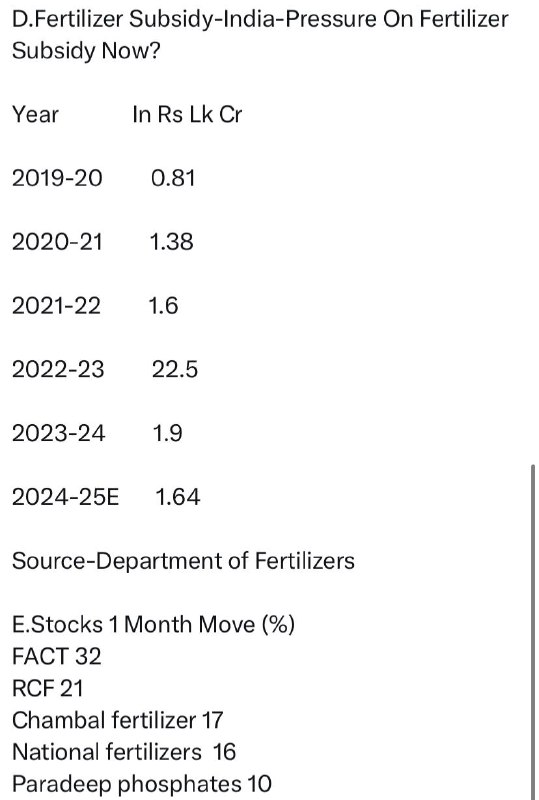
Task: Click the '2023-24' year entry
Action: click(58, 433)
